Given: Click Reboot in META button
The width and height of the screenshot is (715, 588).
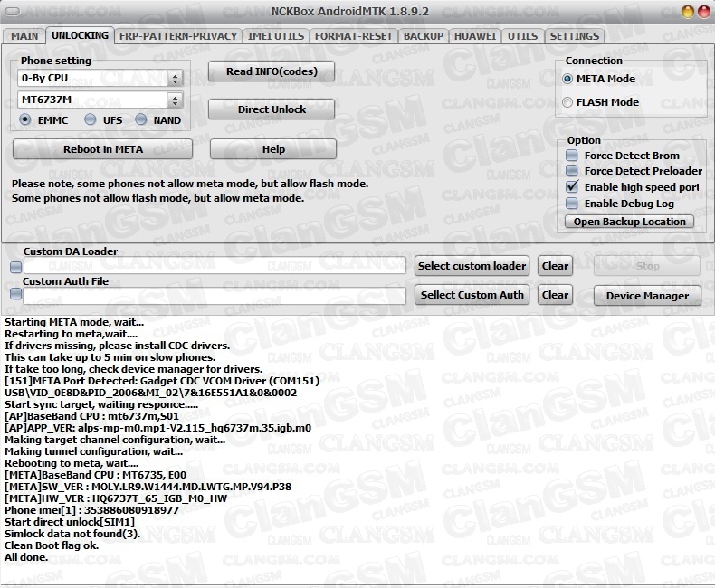Looking at the screenshot, I should (103, 149).
